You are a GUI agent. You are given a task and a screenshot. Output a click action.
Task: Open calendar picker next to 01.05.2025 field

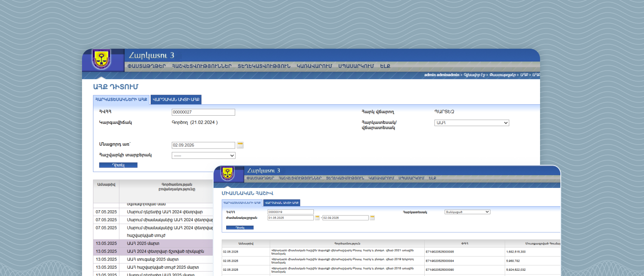[x=317, y=218]
